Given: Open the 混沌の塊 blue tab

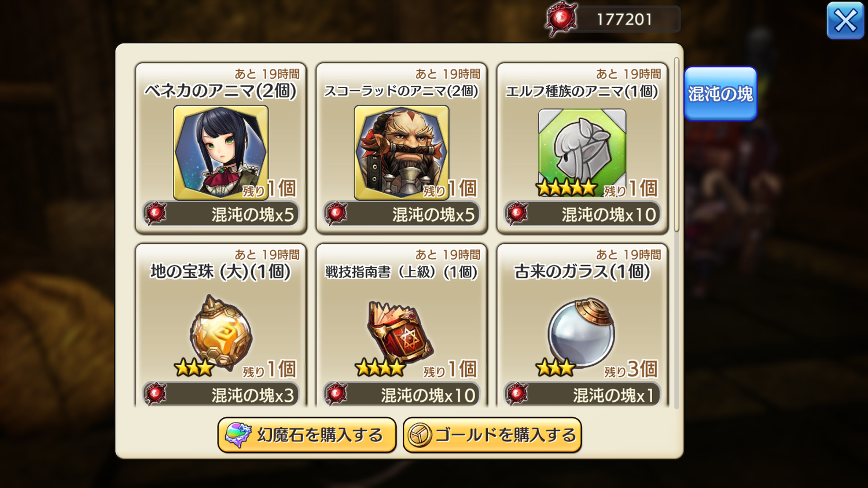Looking at the screenshot, I should coord(720,94).
